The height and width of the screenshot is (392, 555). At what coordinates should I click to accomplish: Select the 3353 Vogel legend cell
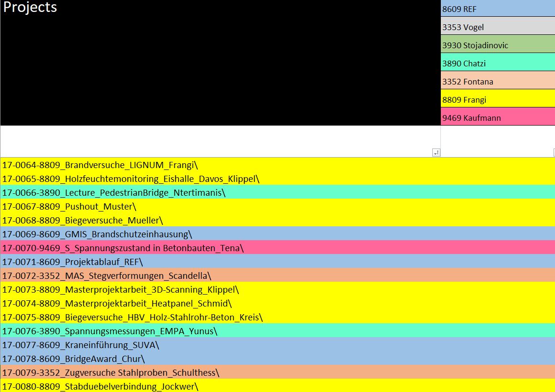[498, 26]
